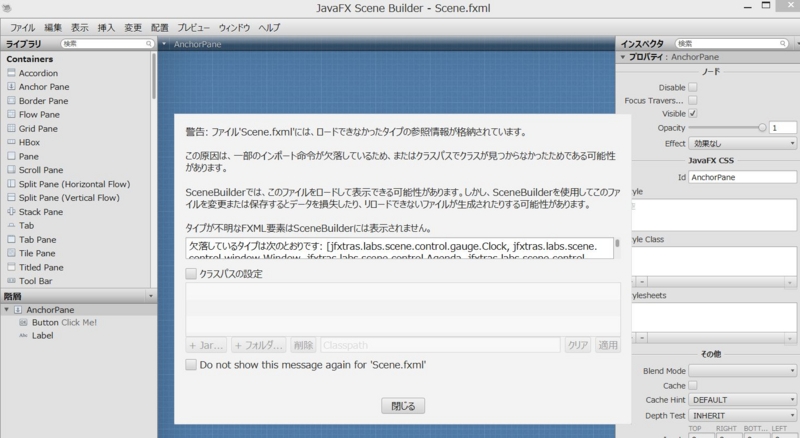The height and width of the screenshot is (438, 800).
Task: Click the Titled Pane library icon
Action: click(x=11, y=267)
